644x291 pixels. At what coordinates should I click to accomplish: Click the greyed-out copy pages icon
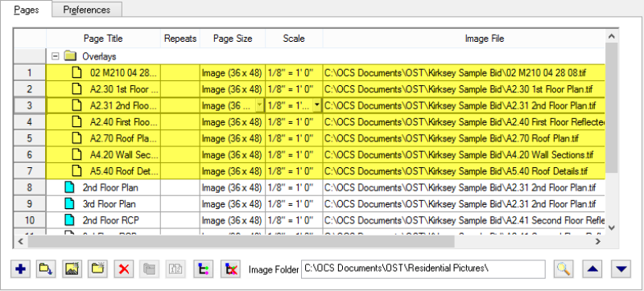click(149, 269)
